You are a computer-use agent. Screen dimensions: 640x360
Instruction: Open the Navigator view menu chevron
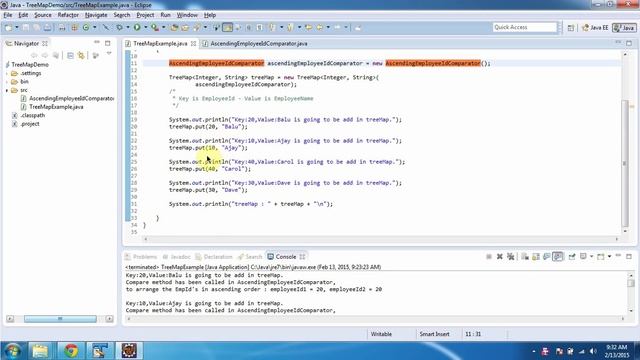point(109,54)
